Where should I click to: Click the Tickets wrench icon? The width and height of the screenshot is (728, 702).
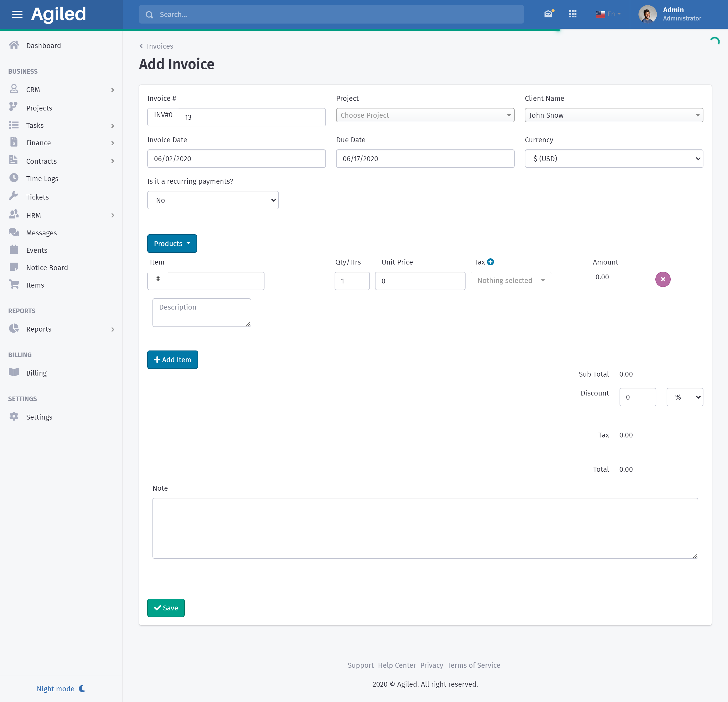click(x=14, y=196)
